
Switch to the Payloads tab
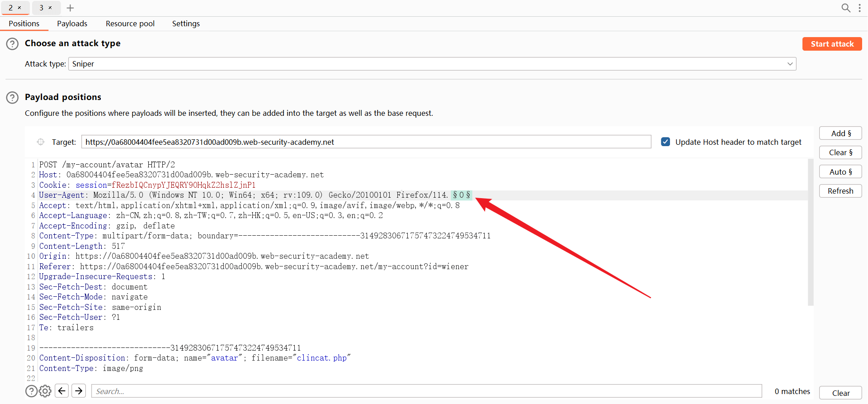72,24
